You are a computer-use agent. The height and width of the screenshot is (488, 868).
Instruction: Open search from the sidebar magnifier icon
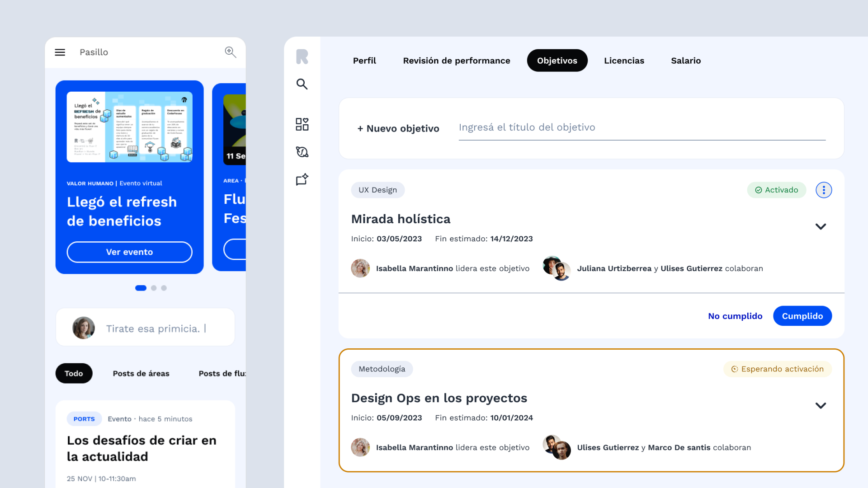(302, 84)
